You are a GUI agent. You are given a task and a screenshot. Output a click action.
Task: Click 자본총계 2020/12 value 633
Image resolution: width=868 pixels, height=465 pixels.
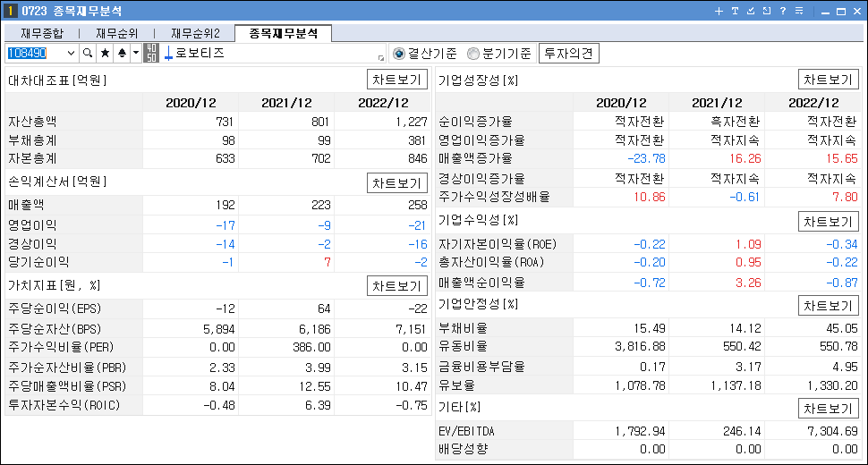click(x=225, y=158)
